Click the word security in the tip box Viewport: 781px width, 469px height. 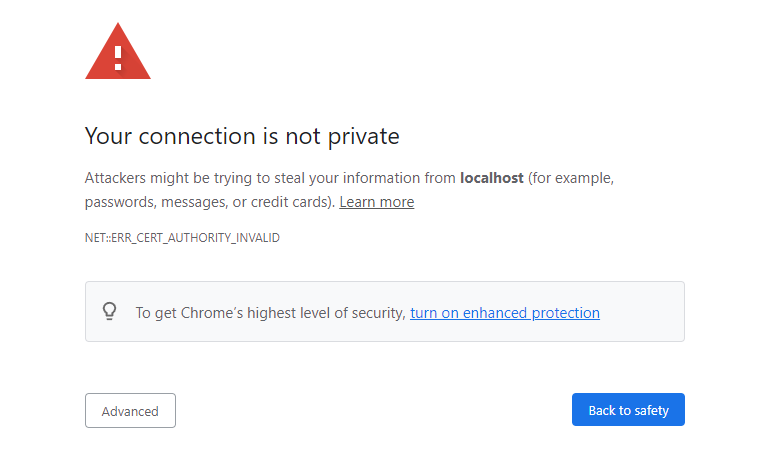379,313
